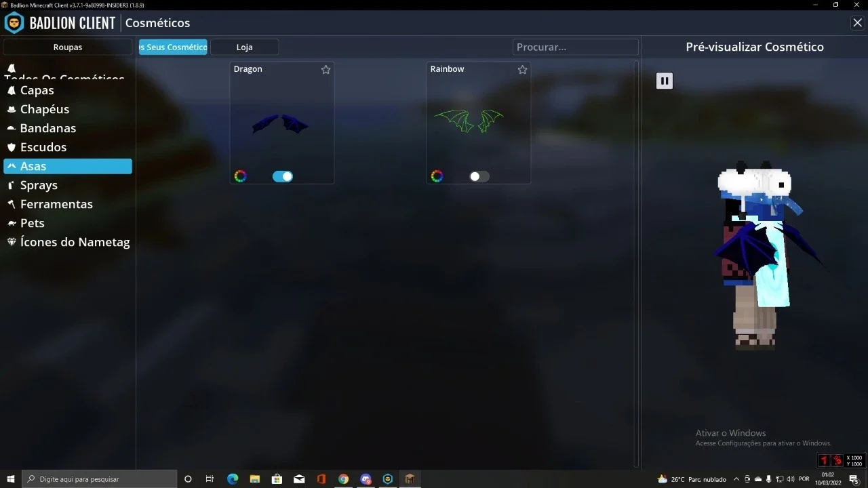868x488 pixels.
Task: Open the notification center icon
Action: coord(854,479)
